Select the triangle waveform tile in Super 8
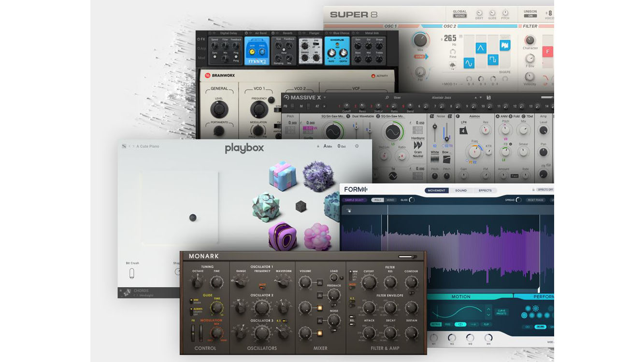Viewport: 644px width, 362px height. click(481, 48)
